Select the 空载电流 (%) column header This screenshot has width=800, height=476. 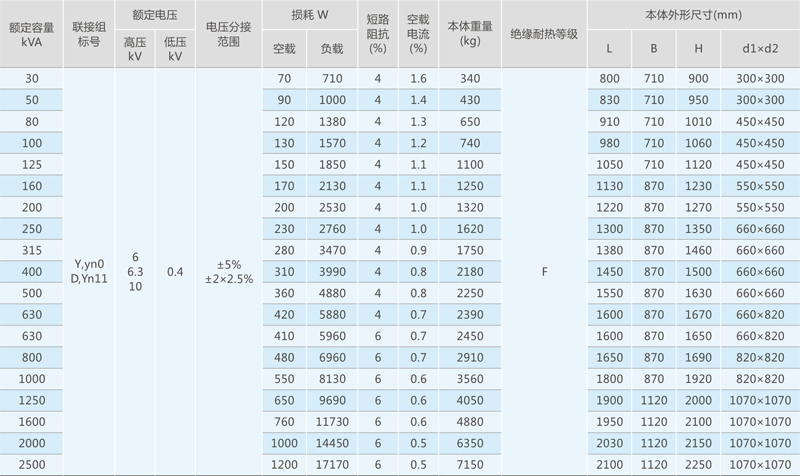[418, 34]
